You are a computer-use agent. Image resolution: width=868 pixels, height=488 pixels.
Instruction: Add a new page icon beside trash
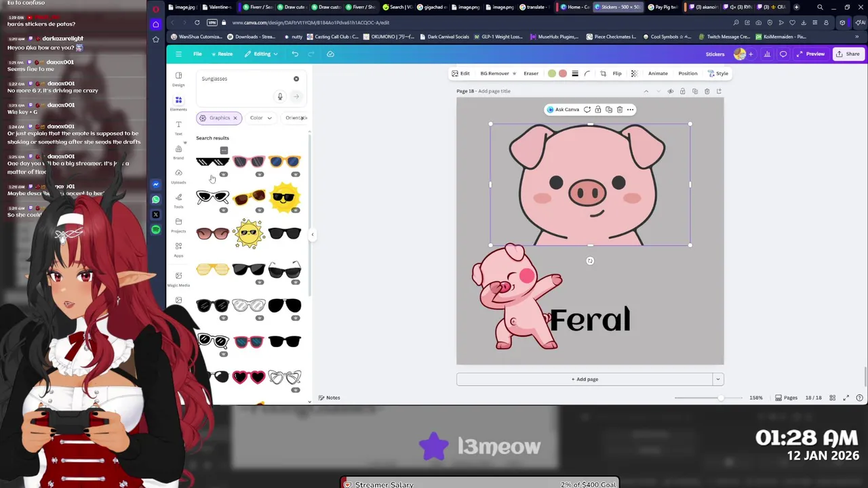pyautogui.click(x=719, y=91)
